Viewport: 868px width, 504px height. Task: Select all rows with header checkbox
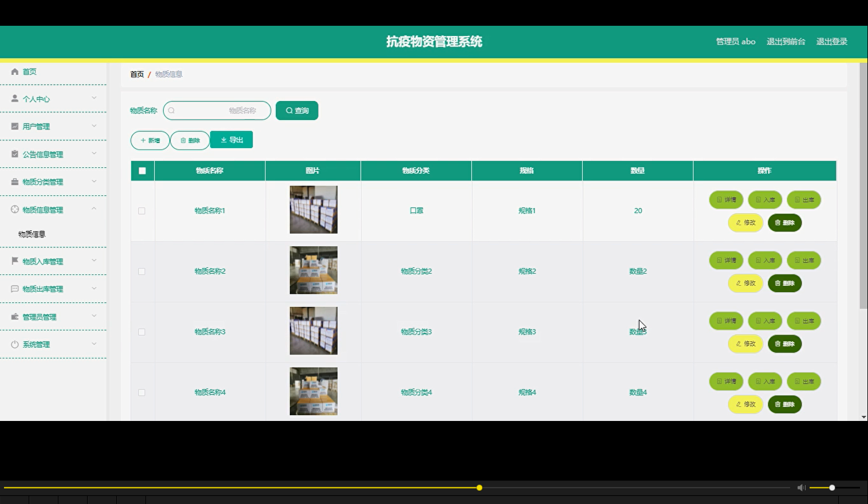tap(143, 171)
